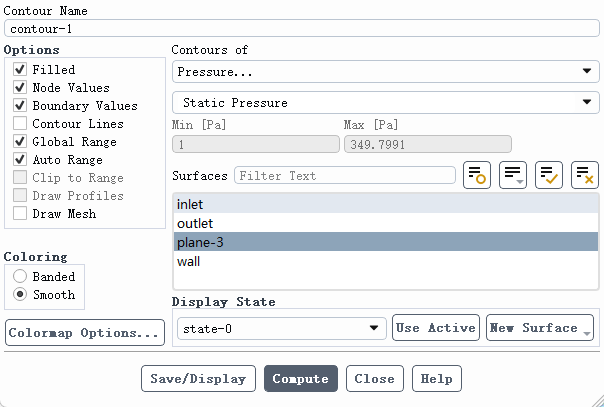The width and height of the screenshot is (604, 407).
Task: Click the select all shown surfaces icon
Action: tap(549, 175)
